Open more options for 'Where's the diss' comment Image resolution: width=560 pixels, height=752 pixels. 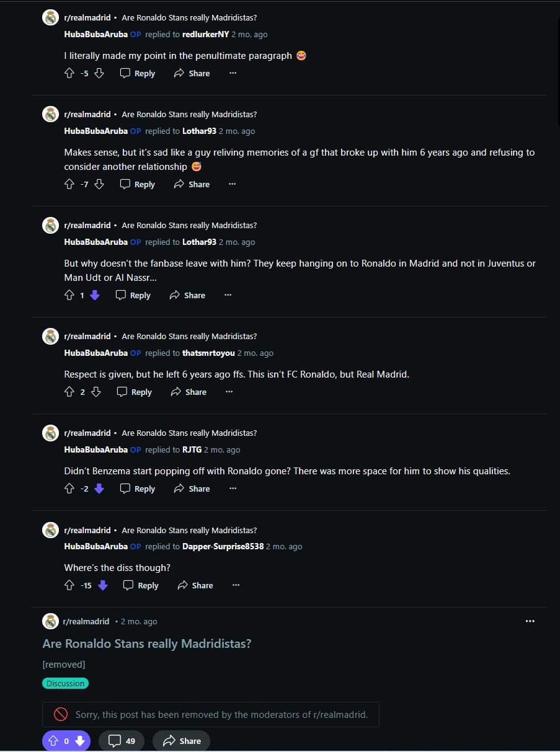[x=236, y=586]
